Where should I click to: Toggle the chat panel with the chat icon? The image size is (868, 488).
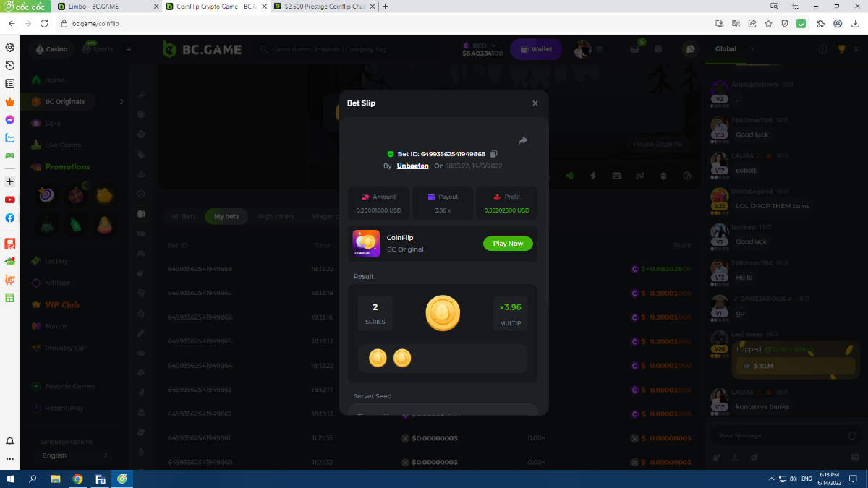pos(690,49)
